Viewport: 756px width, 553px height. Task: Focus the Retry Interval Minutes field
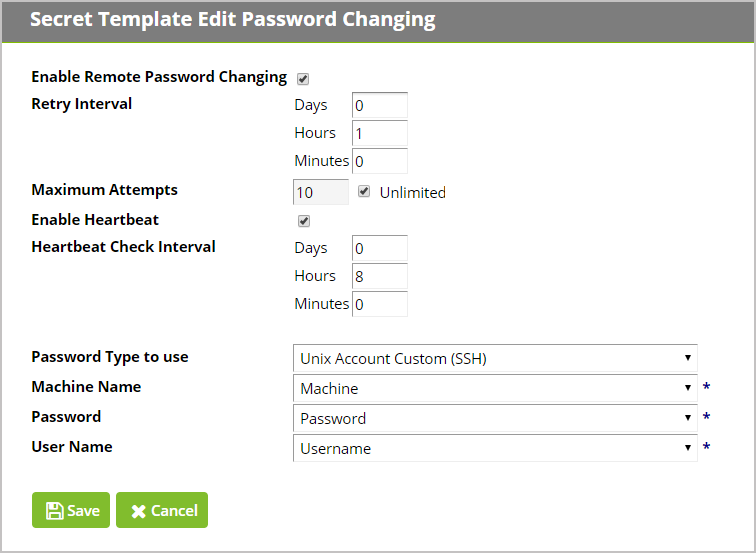(380, 161)
